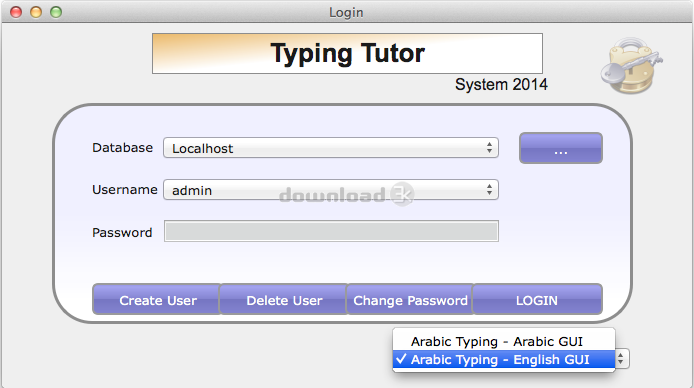The width and height of the screenshot is (694, 388).
Task: Click the Typing Tutor title banner
Action: click(x=347, y=54)
